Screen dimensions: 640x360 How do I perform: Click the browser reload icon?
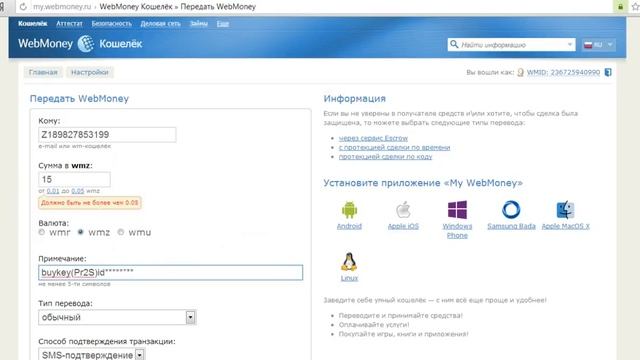(x=23, y=7)
